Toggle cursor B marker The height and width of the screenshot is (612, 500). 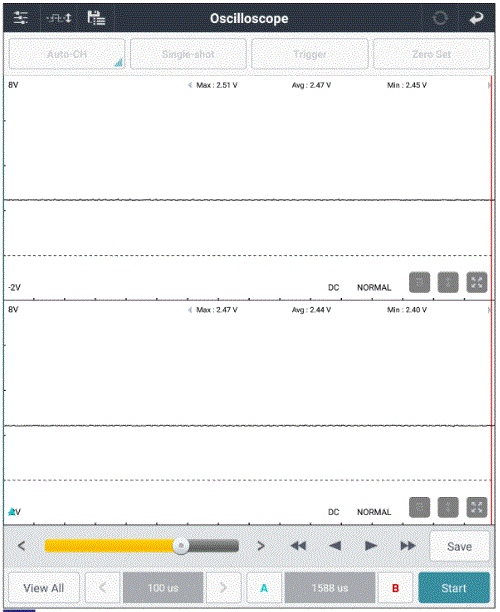[395, 588]
